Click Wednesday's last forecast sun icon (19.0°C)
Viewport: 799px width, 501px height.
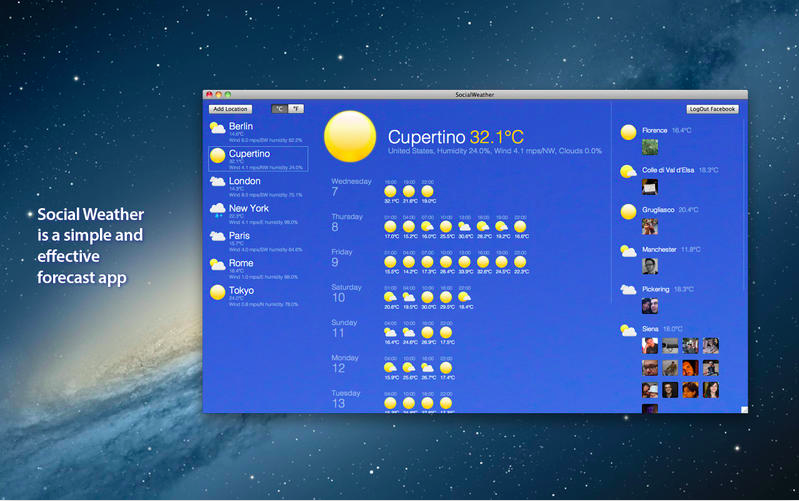(428, 191)
